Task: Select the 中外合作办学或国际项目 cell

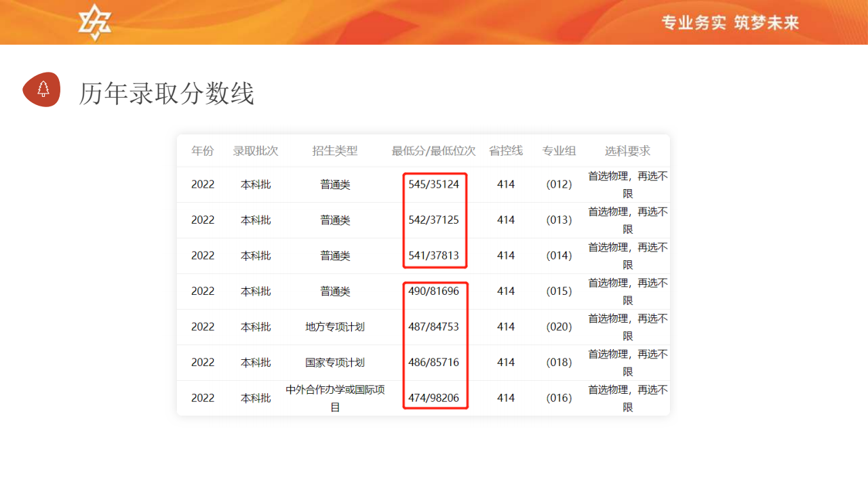Action: (335, 399)
